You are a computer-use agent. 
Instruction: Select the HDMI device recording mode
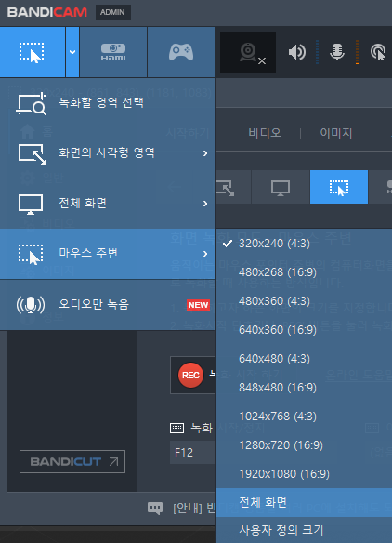pos(113,52)
